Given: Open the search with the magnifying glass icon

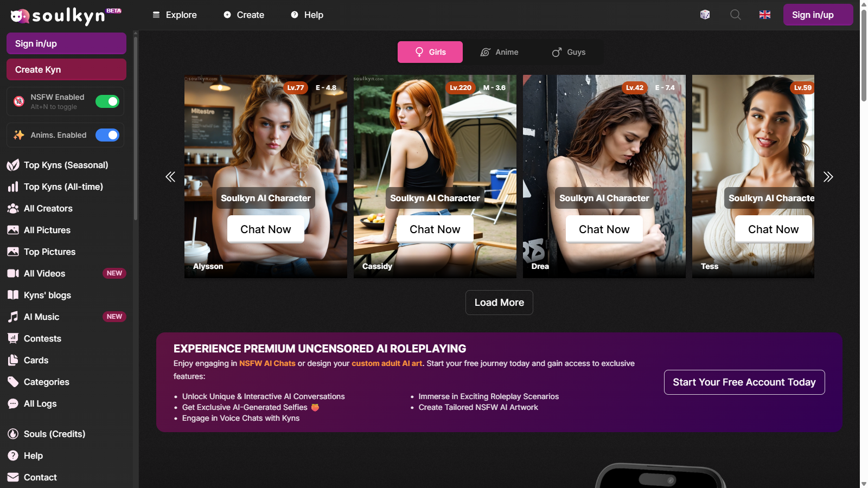Looking at the screenshot, I should (735, 15).
